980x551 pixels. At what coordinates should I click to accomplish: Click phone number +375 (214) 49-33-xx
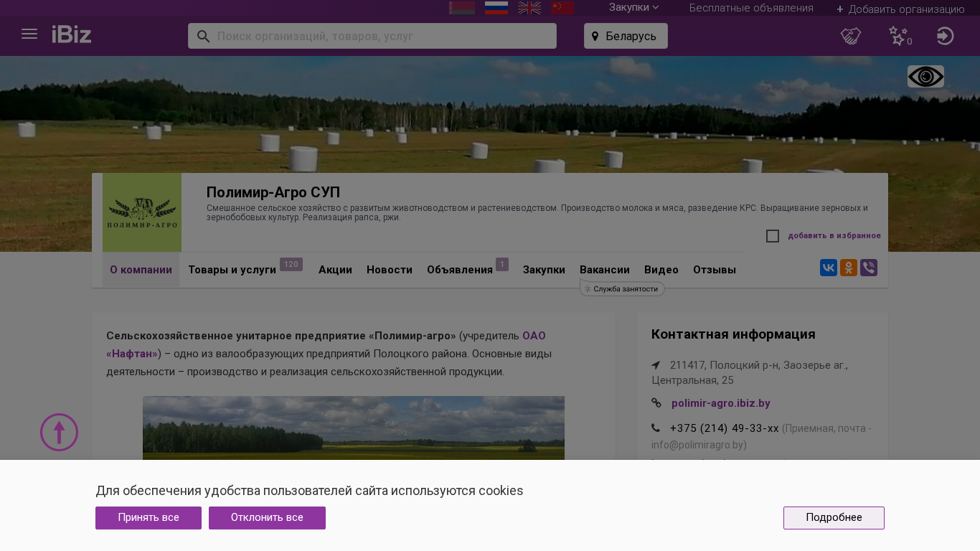pos(725,428)
